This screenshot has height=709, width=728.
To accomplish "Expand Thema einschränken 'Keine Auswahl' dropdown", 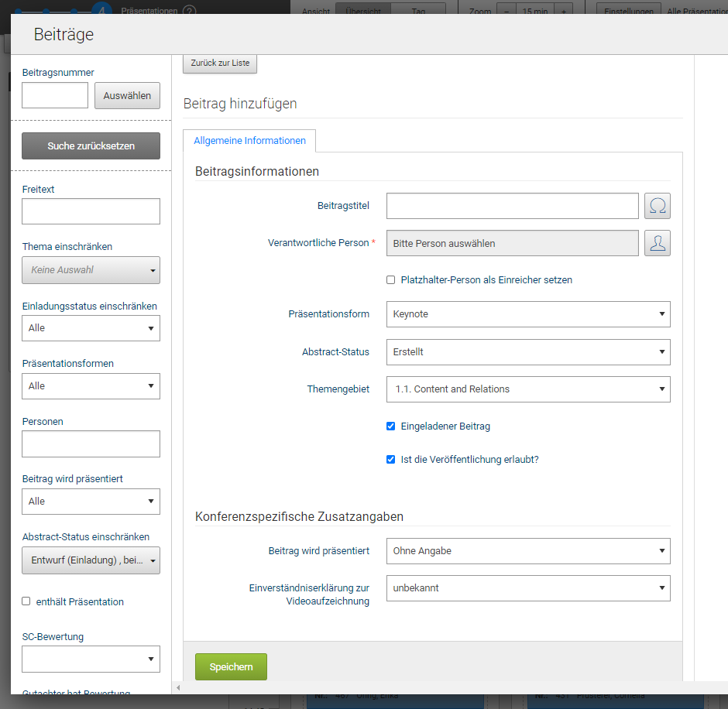I will coord(91,270).
